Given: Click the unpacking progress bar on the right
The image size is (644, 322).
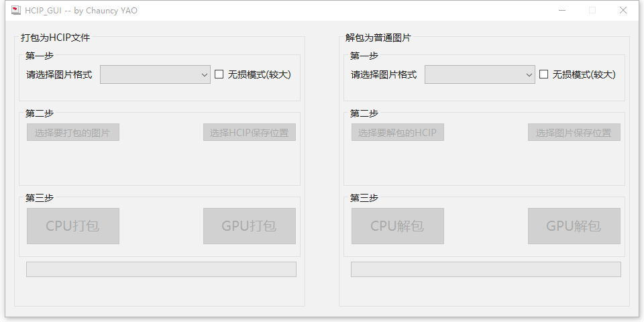Looking at the screenshot, I should pos(486,270).
